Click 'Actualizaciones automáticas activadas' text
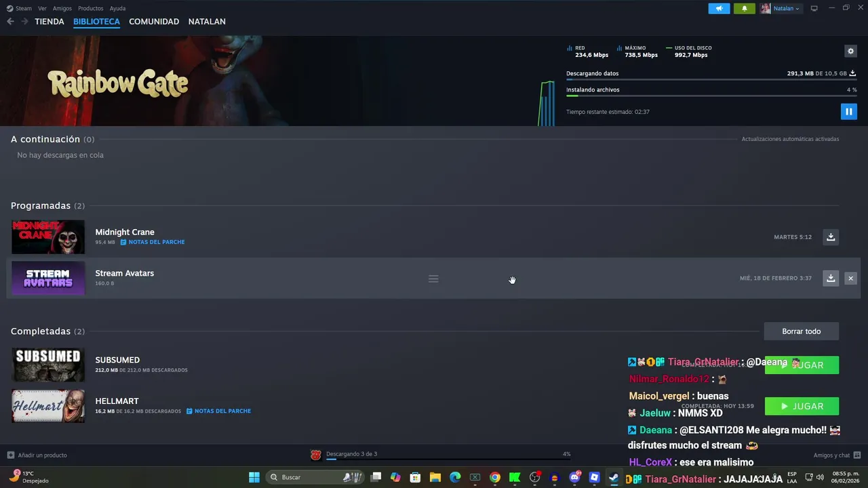Screen dimensions: 868x488 (790, 139)
